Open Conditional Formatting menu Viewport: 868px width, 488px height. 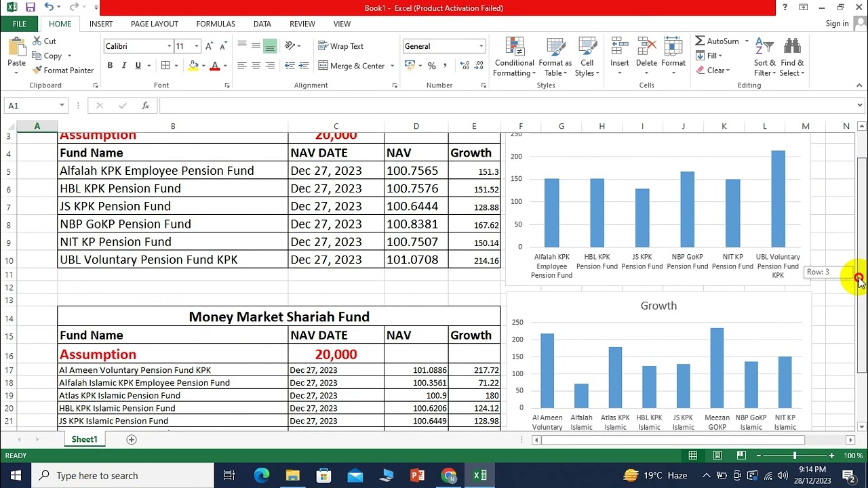point(515,57)
